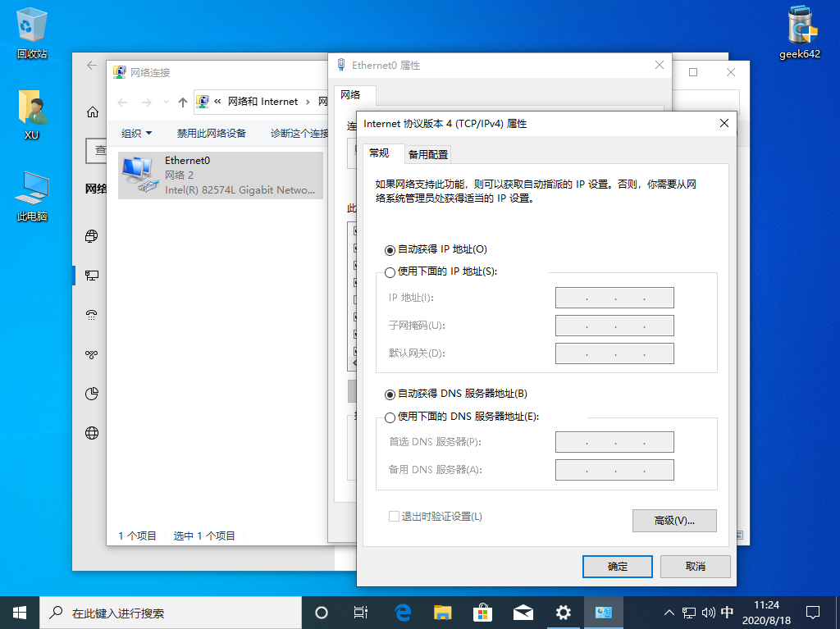Open Data usage in Settings sidebar
Image resolution: width=840 pixels, height=629 pixels.
(x=91, y=393)
